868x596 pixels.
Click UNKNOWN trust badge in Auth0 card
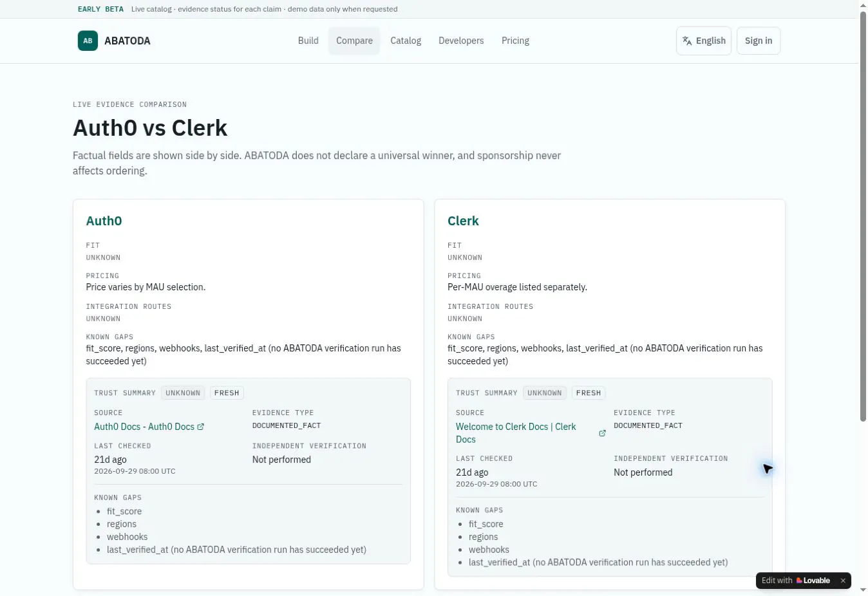click(183, 393)
